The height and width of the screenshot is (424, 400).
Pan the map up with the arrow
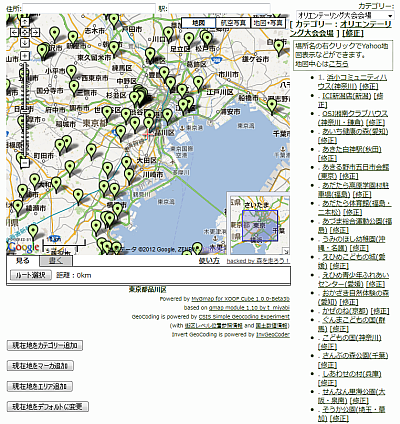pyautogui.click(x=25, y=22)
